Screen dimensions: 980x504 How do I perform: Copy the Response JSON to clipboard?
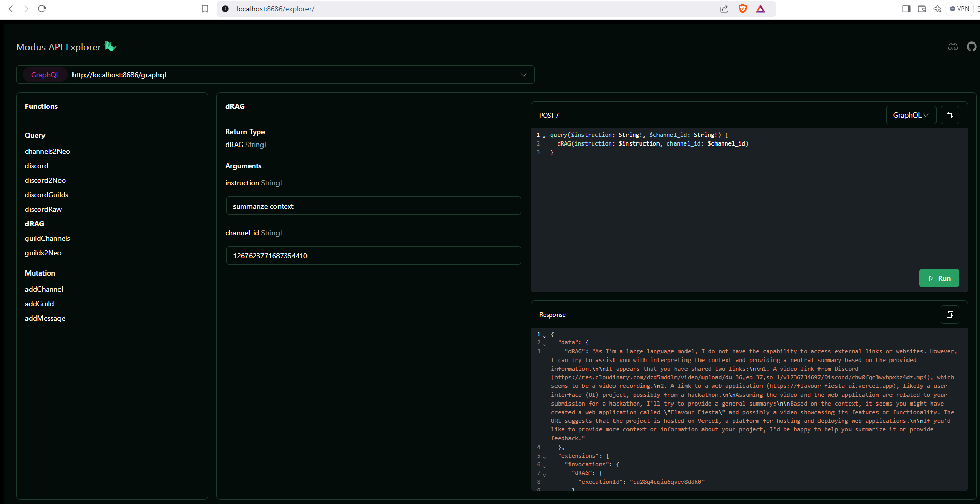click(950, 314)
